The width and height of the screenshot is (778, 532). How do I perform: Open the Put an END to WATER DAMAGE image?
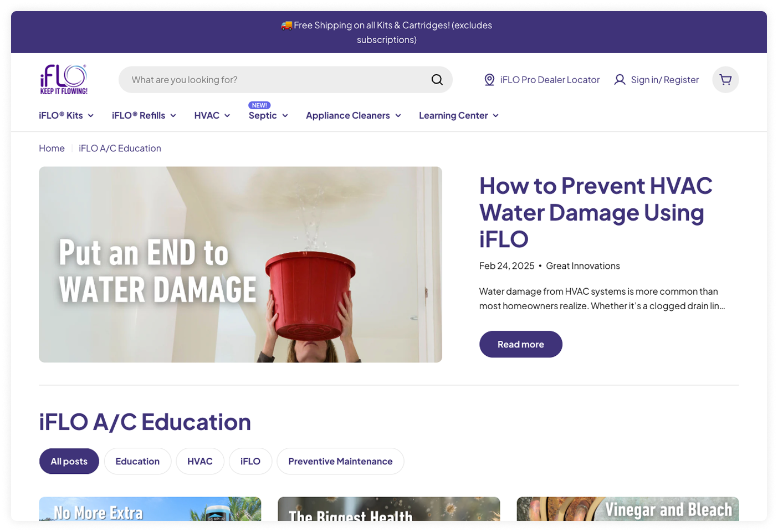tap(240, 264)
